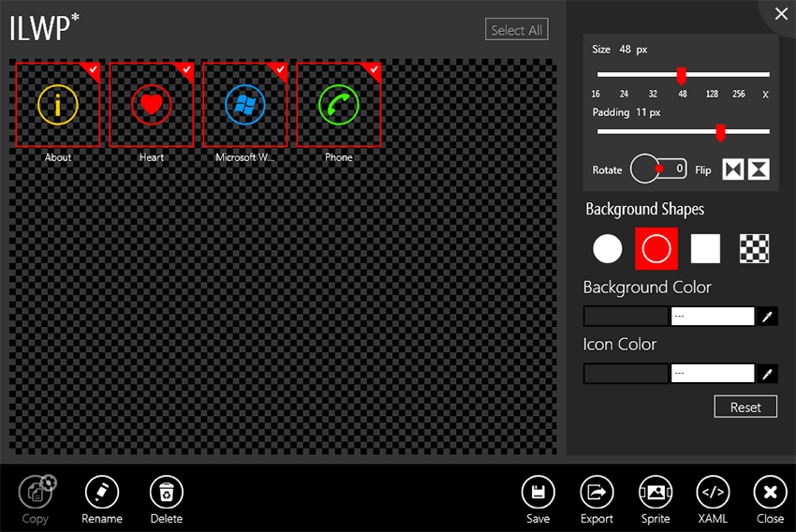The image size is (796, 532).
Task: Uncheck the About tile checkmark corner
Action: pos(93,70)
